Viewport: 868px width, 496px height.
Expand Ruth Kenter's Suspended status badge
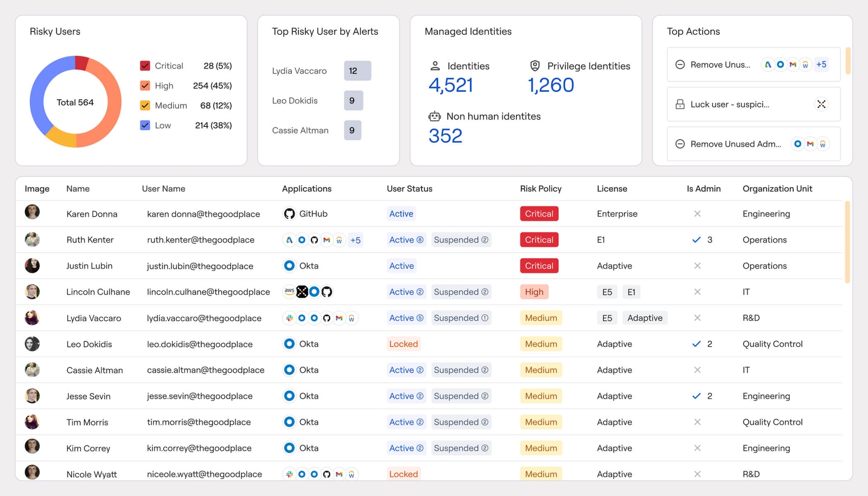[x=461, y=240]
